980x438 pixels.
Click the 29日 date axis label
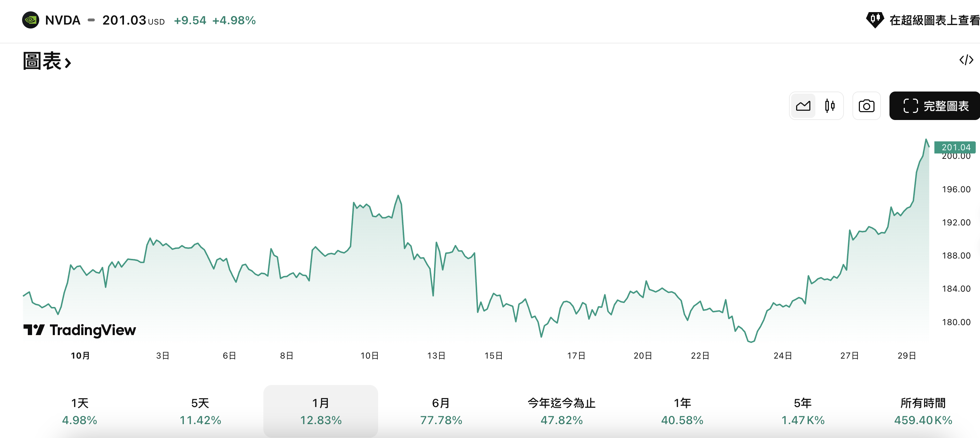[x=907, y=355]
